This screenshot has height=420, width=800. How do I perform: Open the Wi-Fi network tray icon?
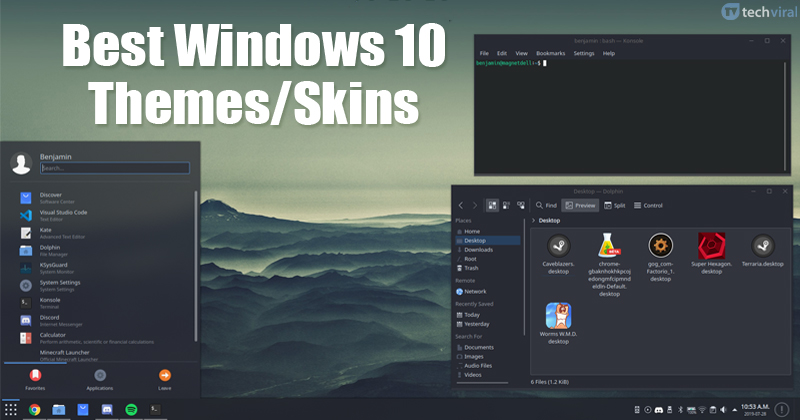[702, 410]
